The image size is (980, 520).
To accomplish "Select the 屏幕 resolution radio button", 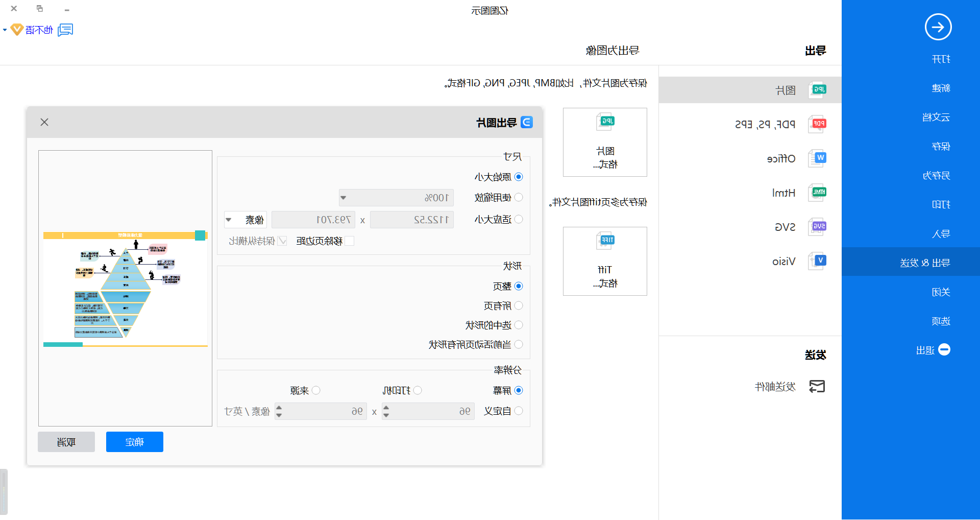I will click(519, 390).
